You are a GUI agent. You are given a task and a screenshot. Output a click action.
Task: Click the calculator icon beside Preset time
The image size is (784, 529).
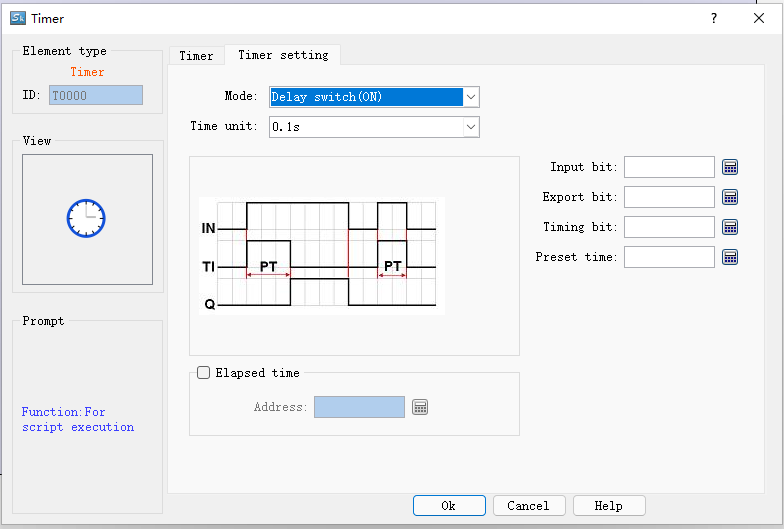730,257
